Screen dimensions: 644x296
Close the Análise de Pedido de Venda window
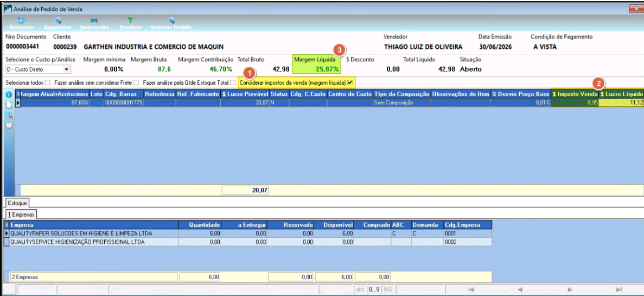point(635,8)
